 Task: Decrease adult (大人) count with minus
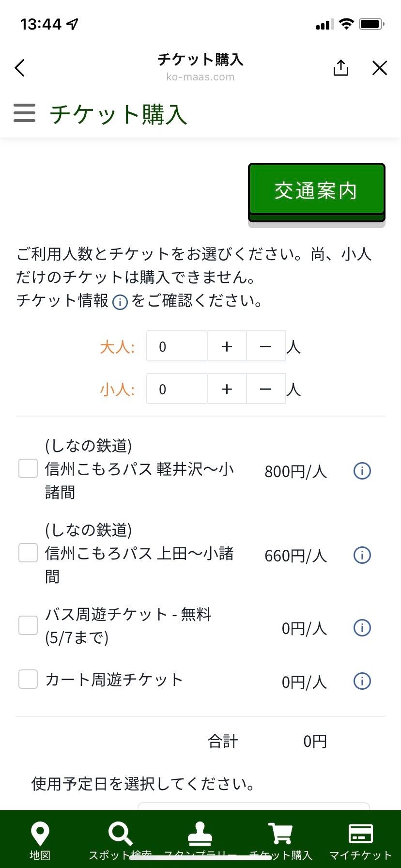click(x=265, y=346)
